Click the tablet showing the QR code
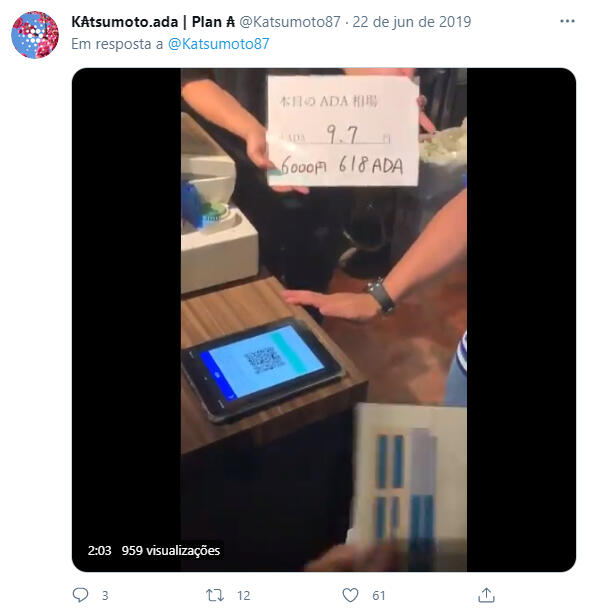 (262, 369)
